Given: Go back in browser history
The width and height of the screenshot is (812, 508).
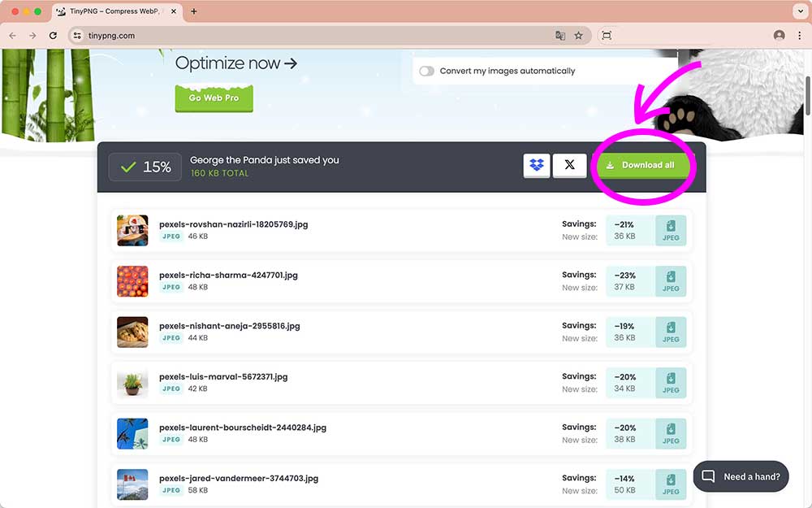Looking at the screenshot, I should [x=12, y=35].
